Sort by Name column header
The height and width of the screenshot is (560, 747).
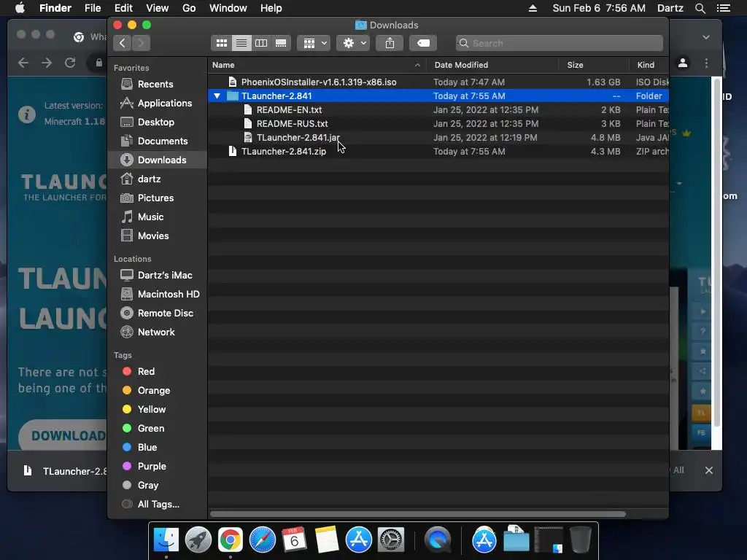coord(317,65)
